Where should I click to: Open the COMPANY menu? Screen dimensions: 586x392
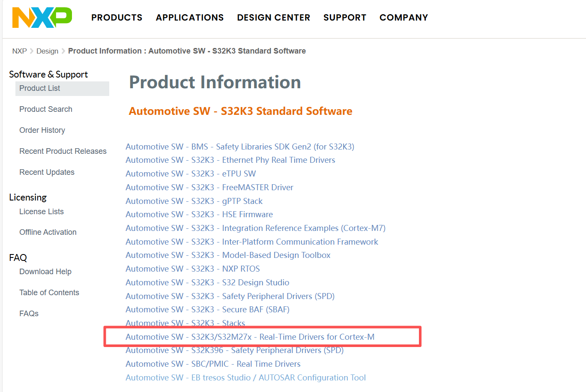tap(404, 18)
